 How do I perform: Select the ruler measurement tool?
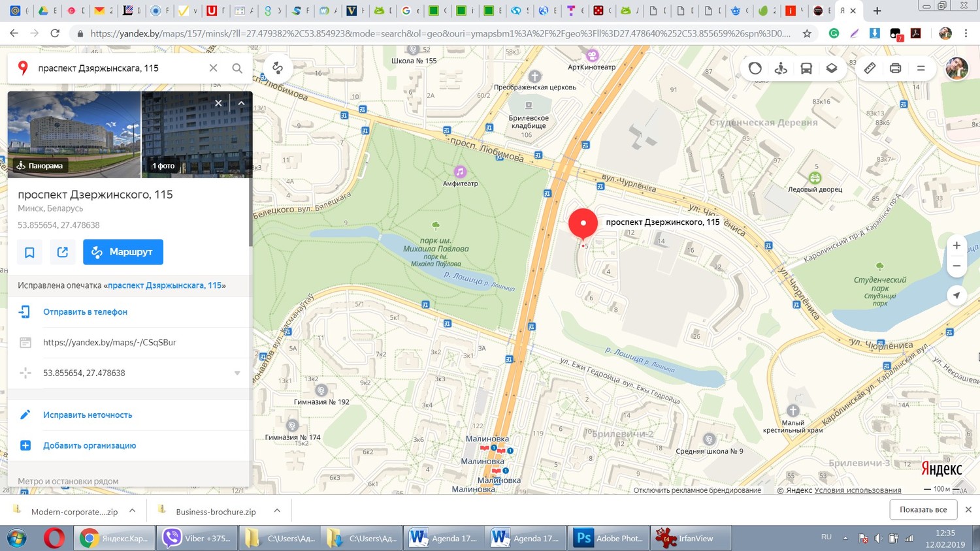click(x=870, y=68)
